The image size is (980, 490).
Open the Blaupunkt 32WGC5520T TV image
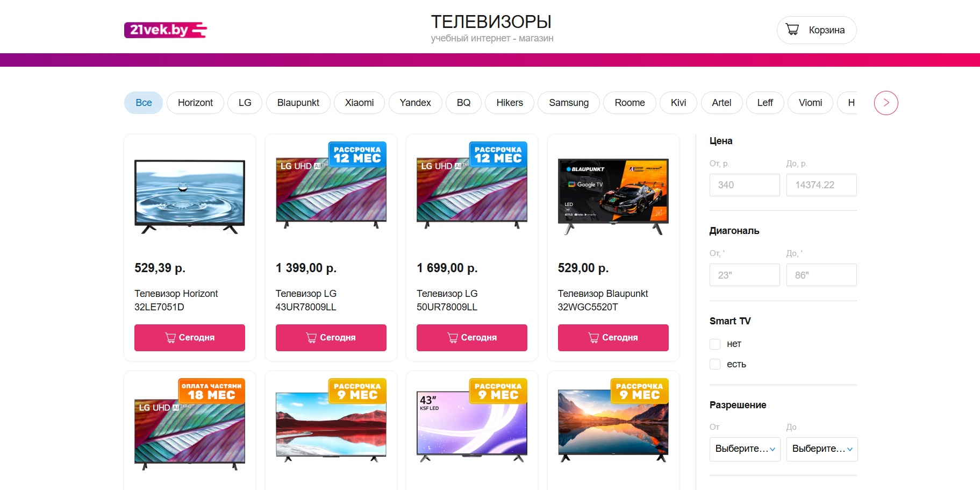coord(613,197)
